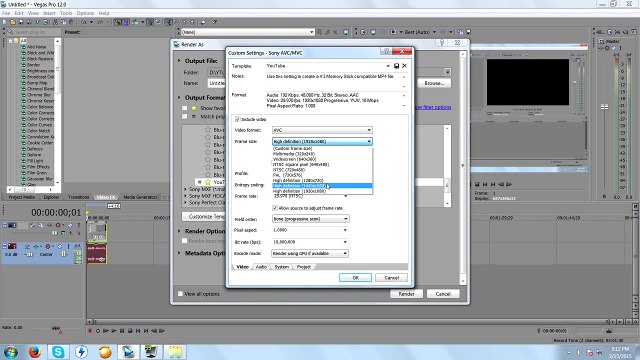Click the Vegas Pro icon on the taskbar
640x360 pixels.
click(128, 351)
